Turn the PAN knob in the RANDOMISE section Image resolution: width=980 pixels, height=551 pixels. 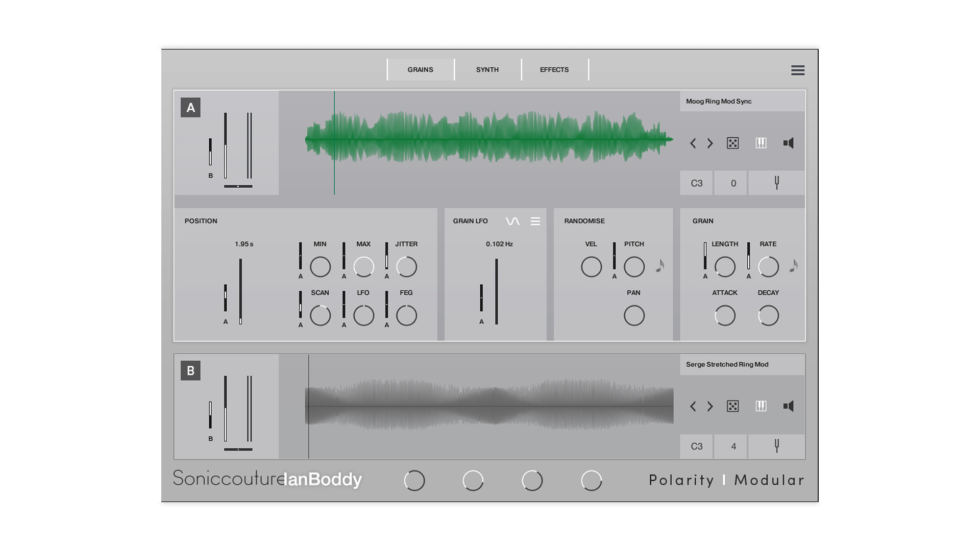(x=634, y=315)
